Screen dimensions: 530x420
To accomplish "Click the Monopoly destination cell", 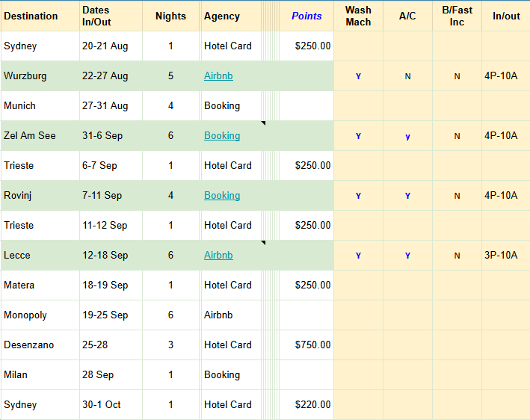I will pos(40,315).
